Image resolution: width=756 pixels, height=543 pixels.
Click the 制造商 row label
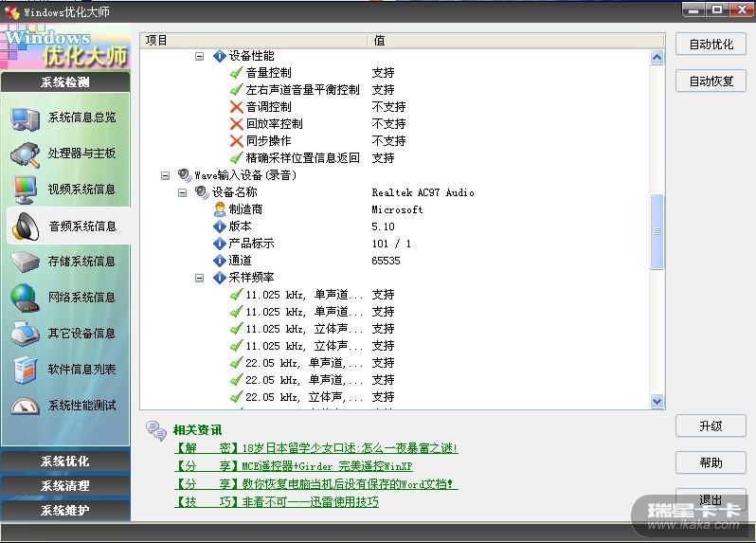coord(245,209)
